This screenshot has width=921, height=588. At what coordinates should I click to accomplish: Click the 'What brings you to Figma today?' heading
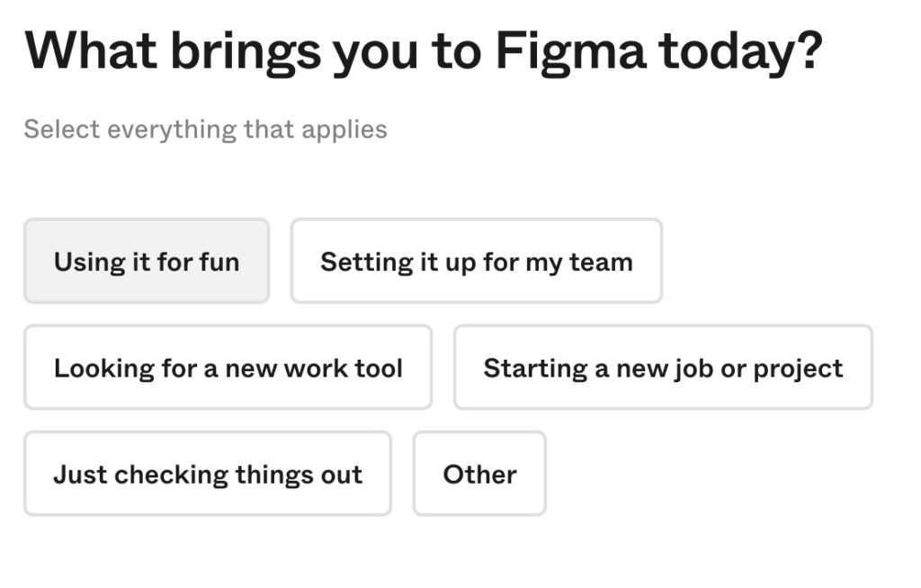pyautogui.click(x=423, y=51)
